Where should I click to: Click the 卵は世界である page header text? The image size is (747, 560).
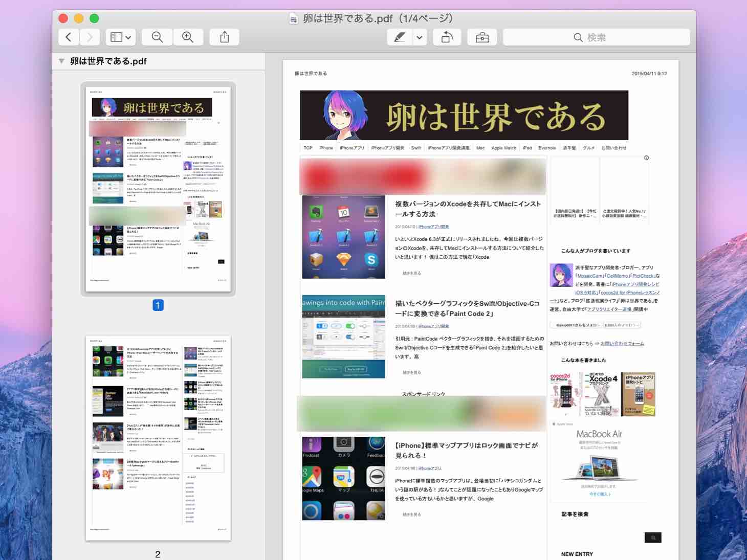click(x=311, y=74)
